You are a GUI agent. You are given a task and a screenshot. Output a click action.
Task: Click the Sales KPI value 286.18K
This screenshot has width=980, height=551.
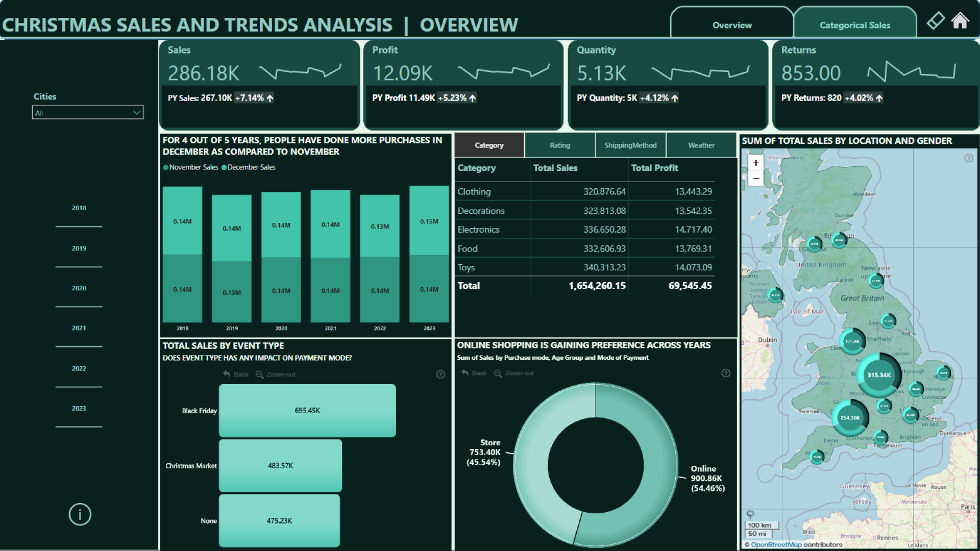click(x=203, y=73)
